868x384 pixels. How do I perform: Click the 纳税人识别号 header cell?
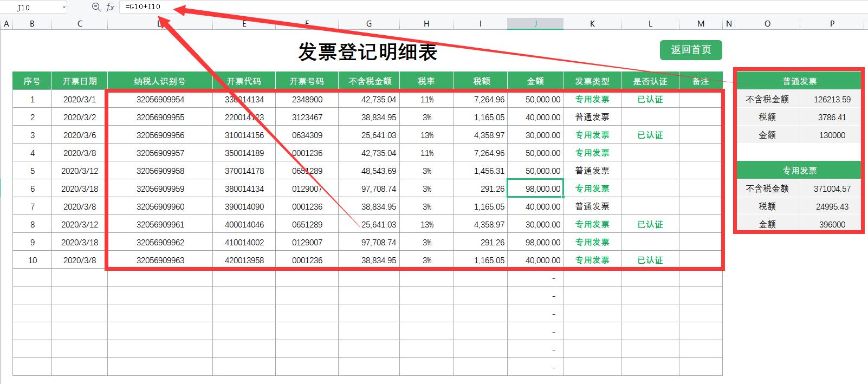click(x=160, y=81)
